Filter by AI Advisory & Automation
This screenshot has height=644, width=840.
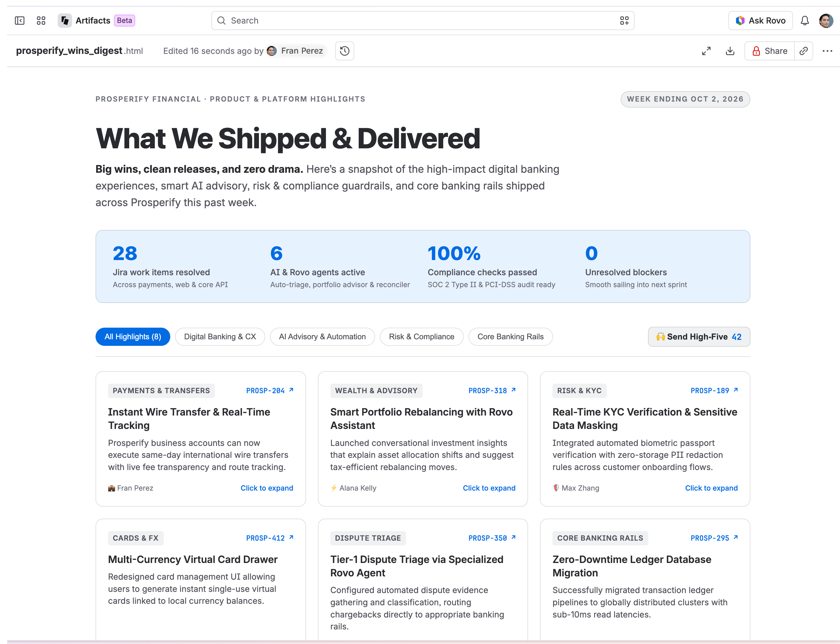(322, 337)
